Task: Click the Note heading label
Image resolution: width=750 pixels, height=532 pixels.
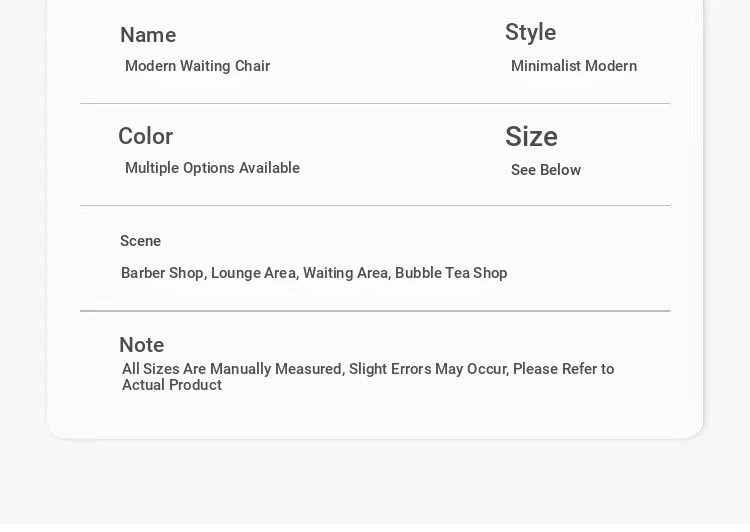Action: tap(141, 345)
